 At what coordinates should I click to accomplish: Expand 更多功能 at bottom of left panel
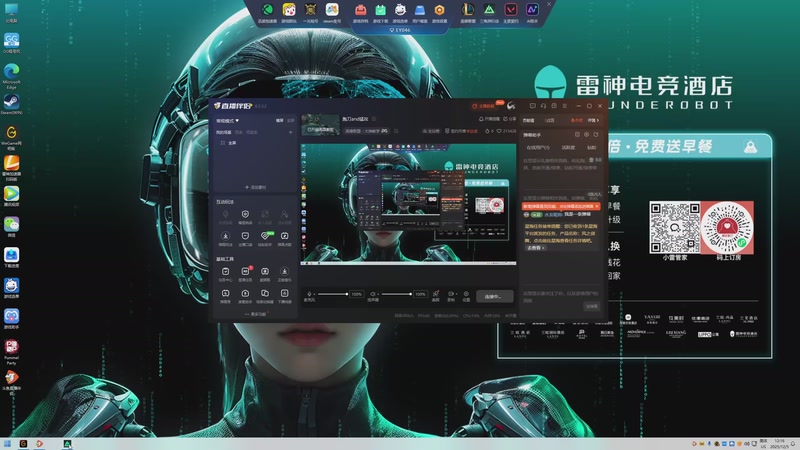click(256, 314)
